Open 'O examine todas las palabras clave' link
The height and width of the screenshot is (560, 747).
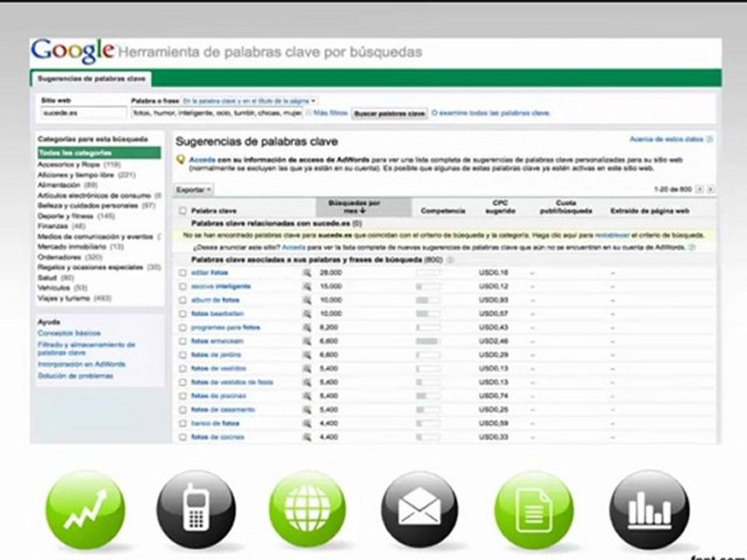point(491,114)
